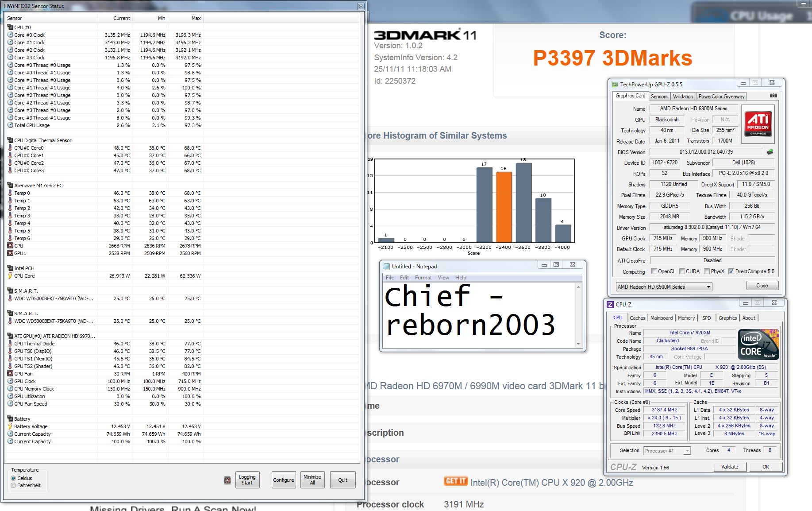Image resolution: width=812 pixels, height=511 pixels.
Task: Toggle the CUDA checkbox in GPU-Z
Action: coord(682,271)
